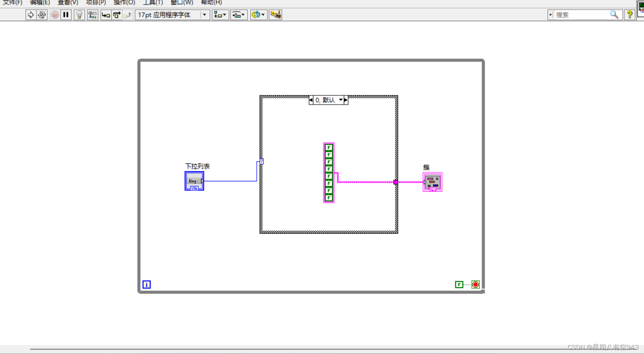Click the False constant near loop stop
Viewport: 644px width, 354px height.
click(x=459, y=285)
